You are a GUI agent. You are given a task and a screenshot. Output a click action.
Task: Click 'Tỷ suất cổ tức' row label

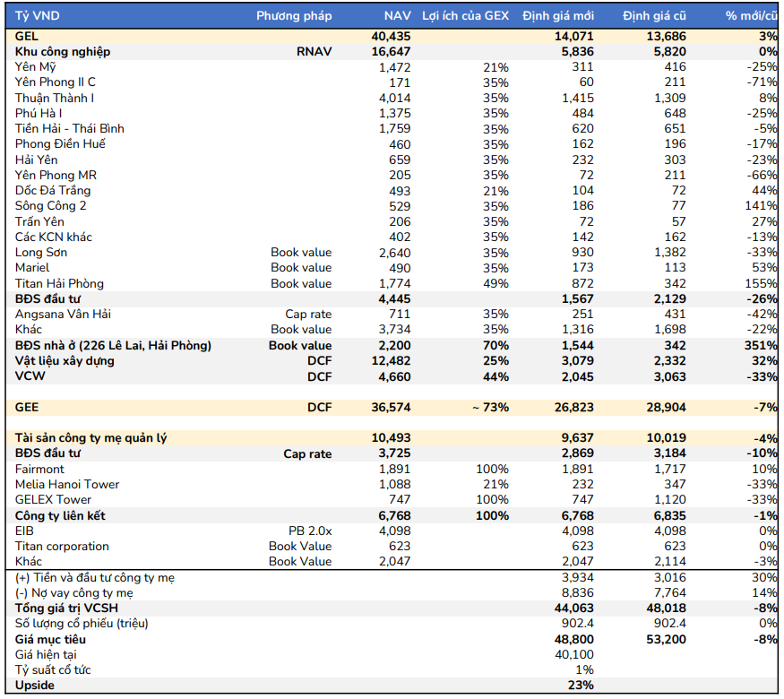tap(53, 670)
